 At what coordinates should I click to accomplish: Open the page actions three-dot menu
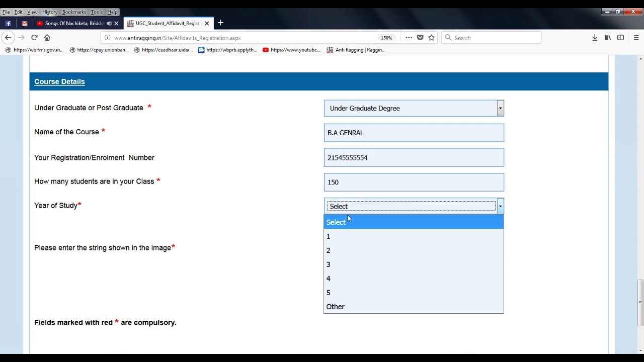[x=409, y=38]
